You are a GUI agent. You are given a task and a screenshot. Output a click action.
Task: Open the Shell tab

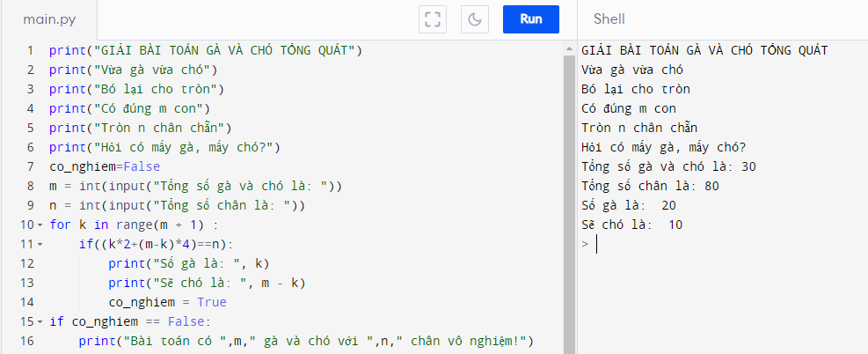[609, 18]
